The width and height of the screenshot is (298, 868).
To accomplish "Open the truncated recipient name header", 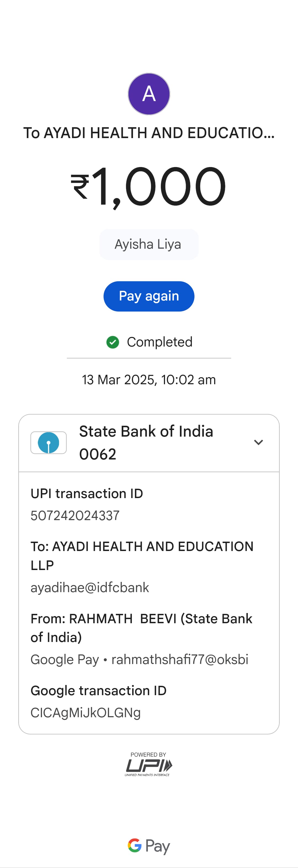I will (149, 133).
